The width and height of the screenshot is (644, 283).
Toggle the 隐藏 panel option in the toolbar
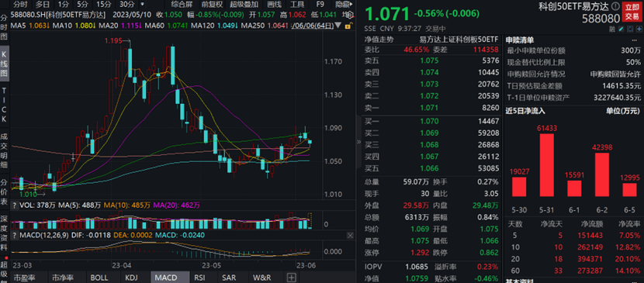345,5
